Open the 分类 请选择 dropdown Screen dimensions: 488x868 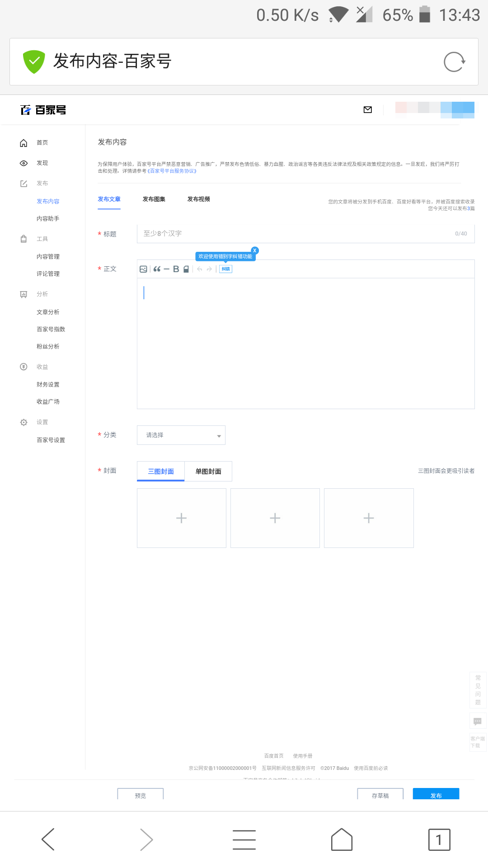(181, 435)
